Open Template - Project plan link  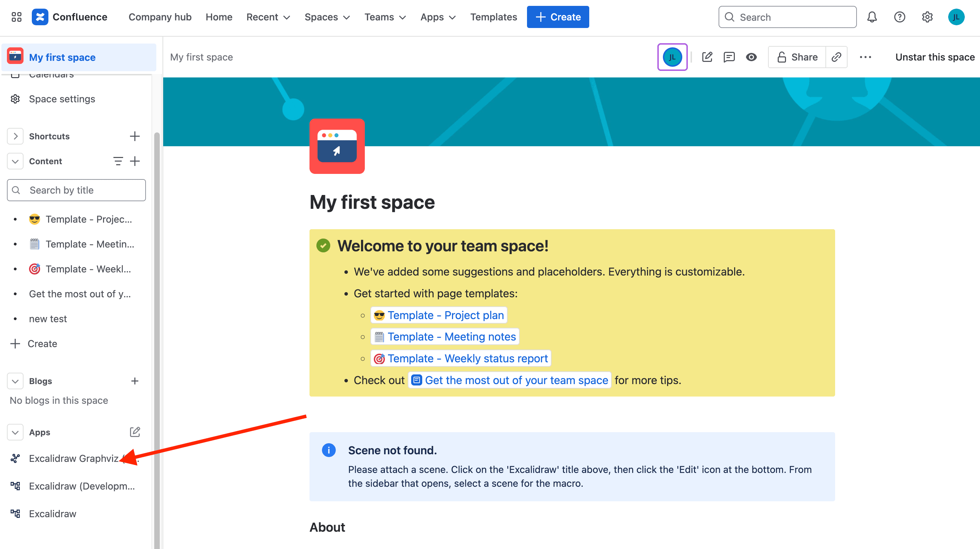pyautogui.click(x=438, y=315)
